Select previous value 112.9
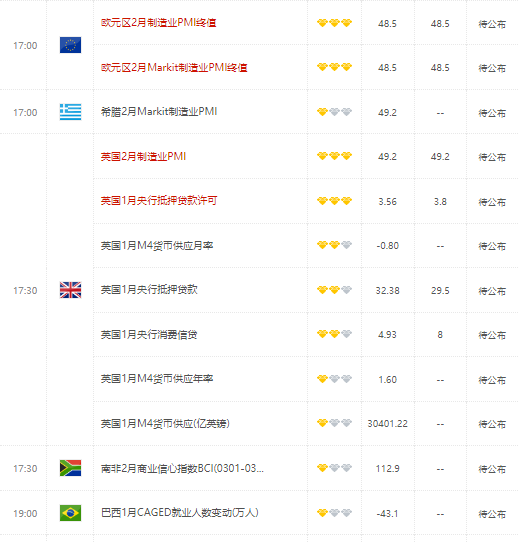Image resolution: width=518 pixels, height=542 pixels. 387,469
